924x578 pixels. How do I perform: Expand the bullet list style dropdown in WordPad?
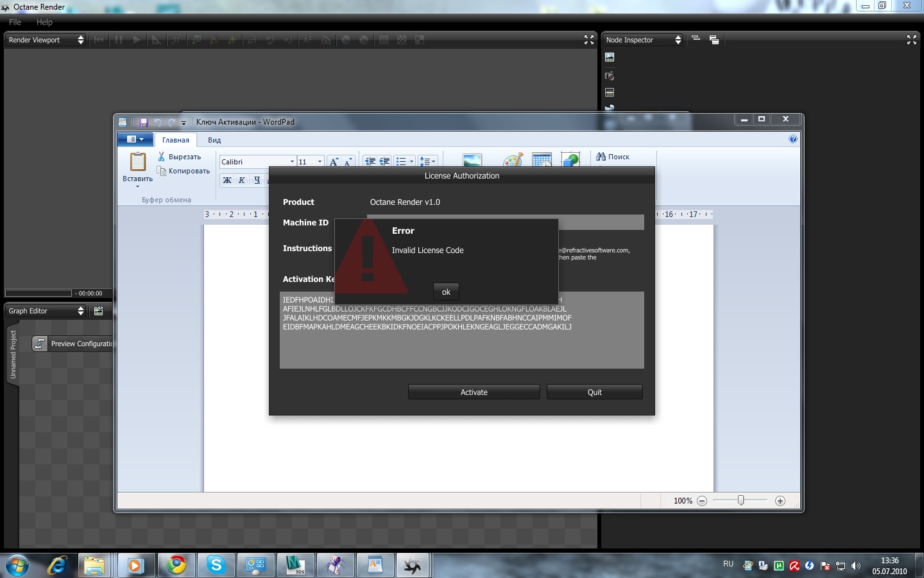411,162
